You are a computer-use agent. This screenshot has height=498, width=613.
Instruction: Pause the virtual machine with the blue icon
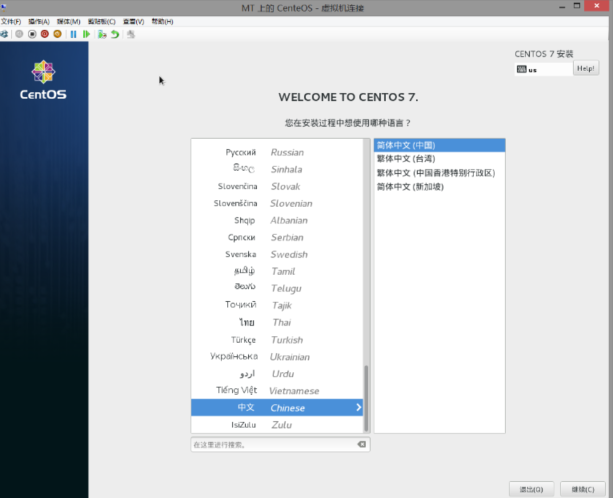tap(73, 34)
